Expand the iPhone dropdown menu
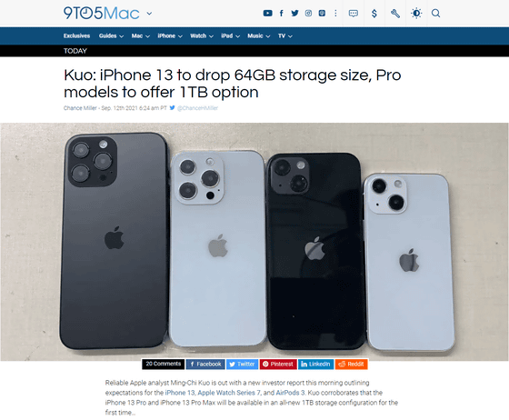This screenshot has height=420, width=509. pos(170,36)
